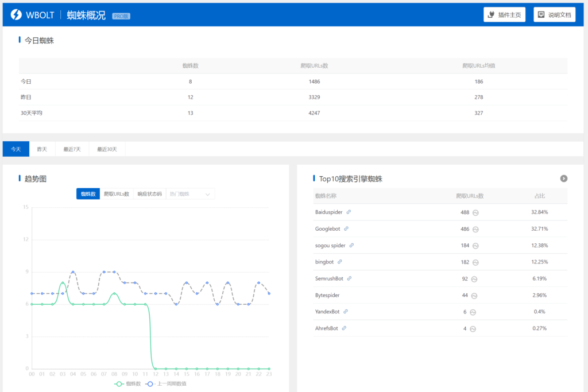
Task: Click the plug icon inside the 插件主页 button
Action: 491,14
